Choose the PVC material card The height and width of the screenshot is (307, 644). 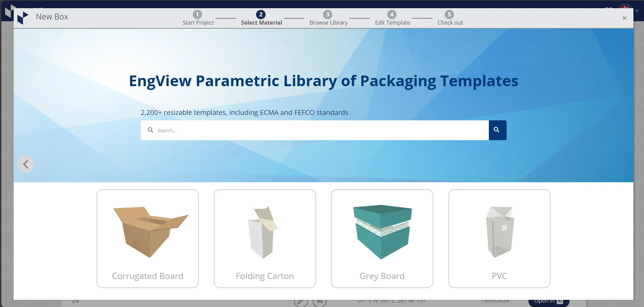pyautogui.click(x=499, y=239)
